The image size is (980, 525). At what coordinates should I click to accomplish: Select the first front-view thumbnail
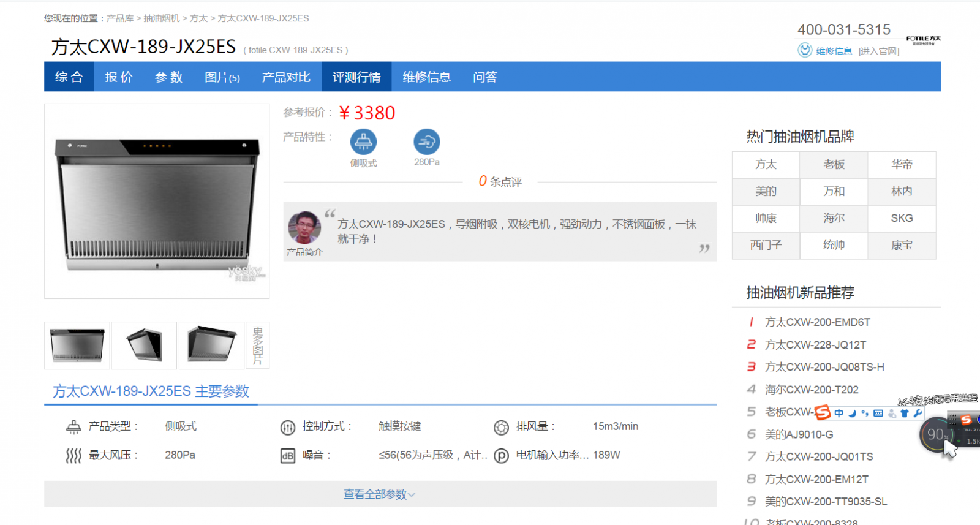[x=77, y=346]
